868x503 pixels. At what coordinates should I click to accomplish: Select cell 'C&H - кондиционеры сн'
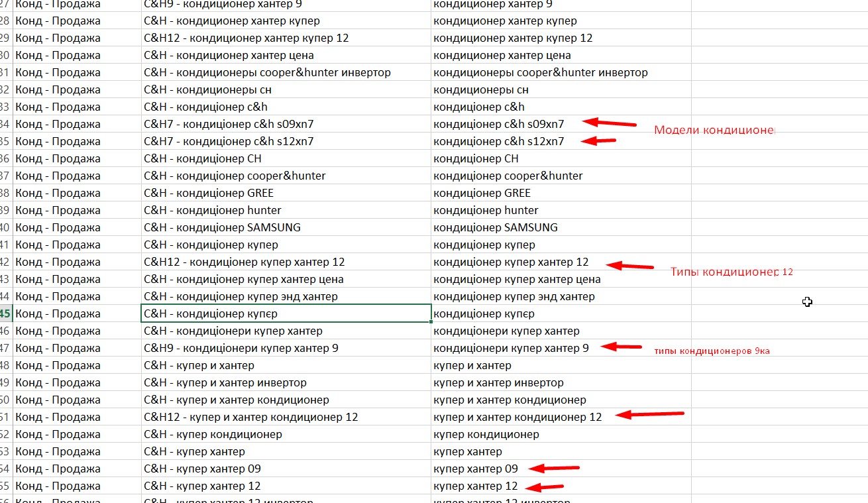click(286, 89)
